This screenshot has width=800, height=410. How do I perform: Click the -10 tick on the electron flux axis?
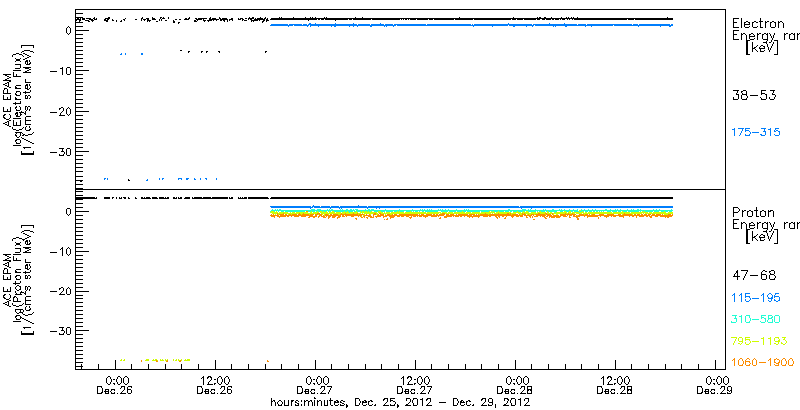59,70
